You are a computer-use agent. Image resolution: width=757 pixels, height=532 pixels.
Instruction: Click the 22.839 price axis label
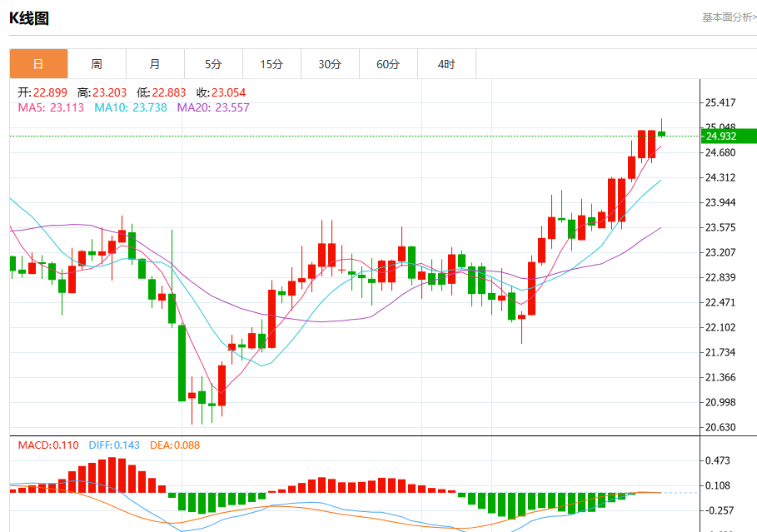pyautogui.click(x=720, y=277)
